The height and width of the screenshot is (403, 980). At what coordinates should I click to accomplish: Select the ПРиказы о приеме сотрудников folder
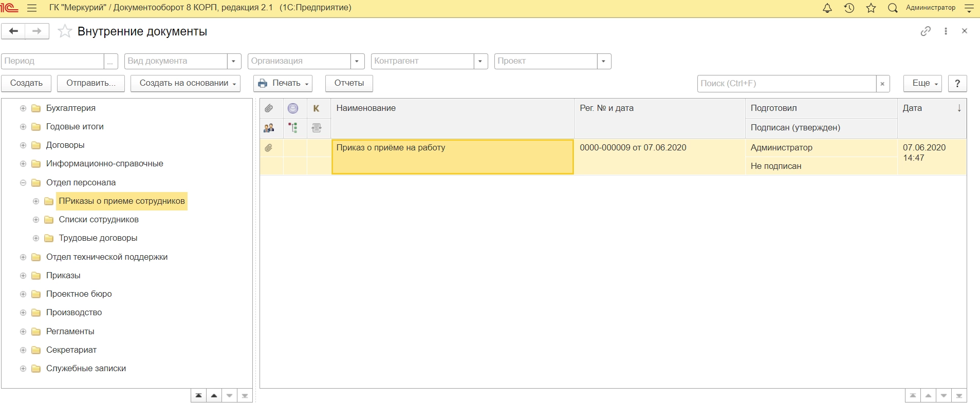point(122,201)
